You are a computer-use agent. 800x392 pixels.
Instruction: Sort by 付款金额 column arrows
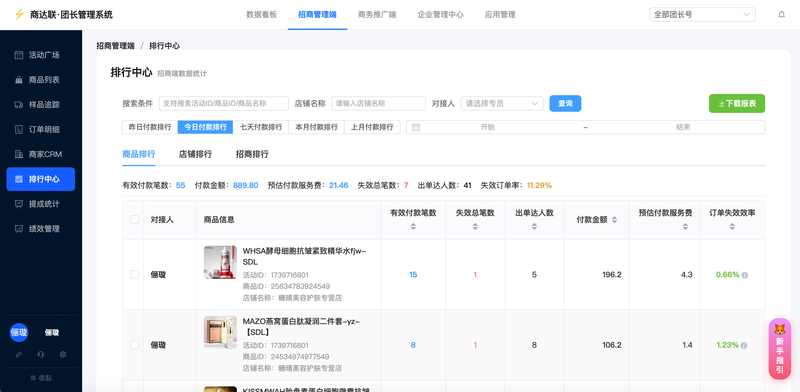coord(614,220)
